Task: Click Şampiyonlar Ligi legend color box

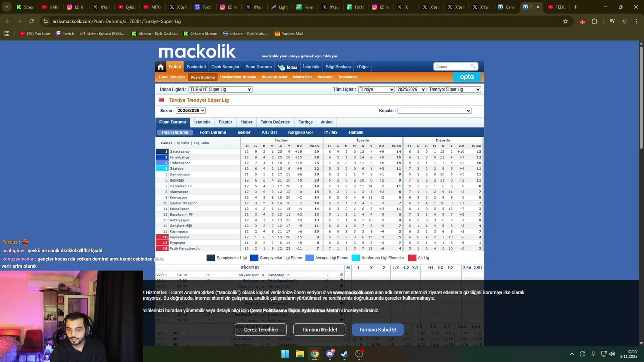Action: pyautogui.click(x=211, y=258)
